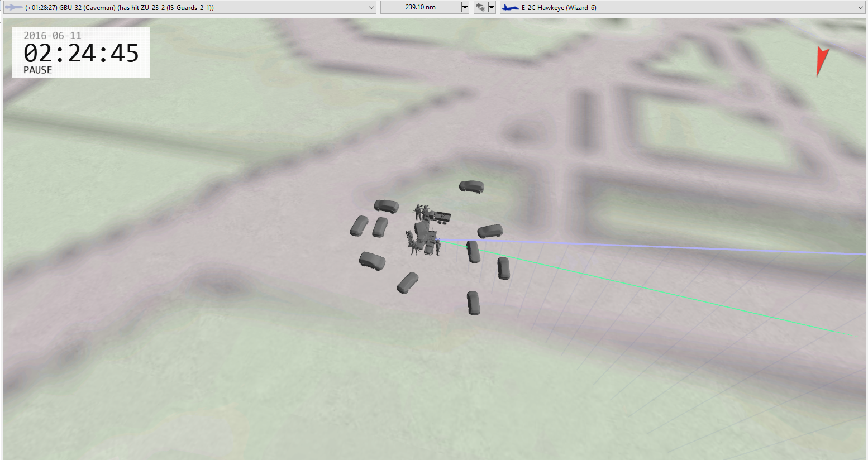Click the aircraft relation mode icon
868x460 pixels.
click(x=480, y=7)
